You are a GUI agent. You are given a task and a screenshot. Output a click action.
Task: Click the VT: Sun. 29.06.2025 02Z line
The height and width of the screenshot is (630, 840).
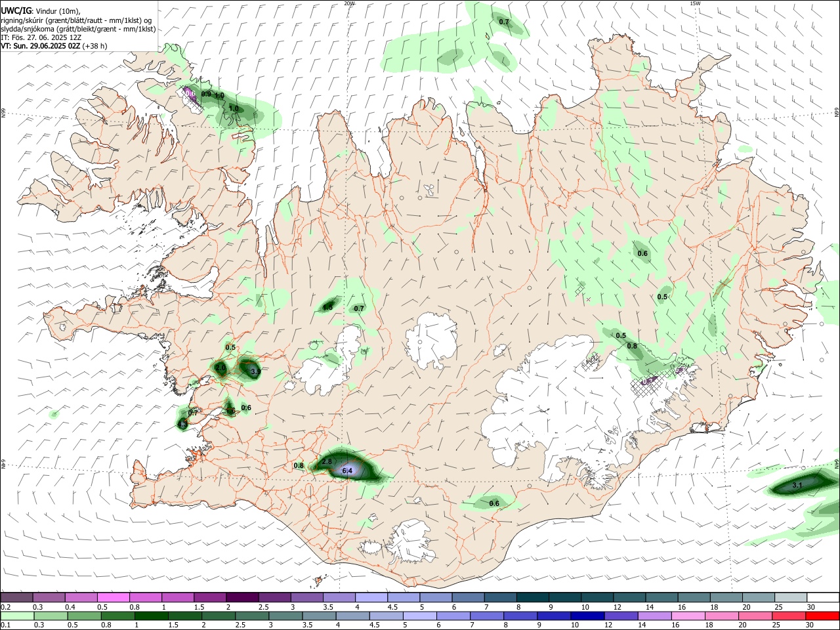pyautogui.click(x=40, y=46)
